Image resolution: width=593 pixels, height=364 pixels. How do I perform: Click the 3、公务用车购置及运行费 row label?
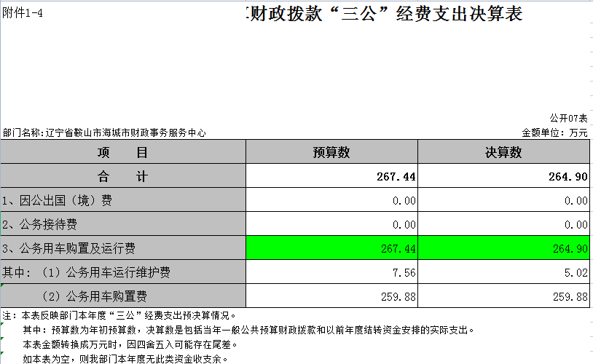tap(123, 248)
